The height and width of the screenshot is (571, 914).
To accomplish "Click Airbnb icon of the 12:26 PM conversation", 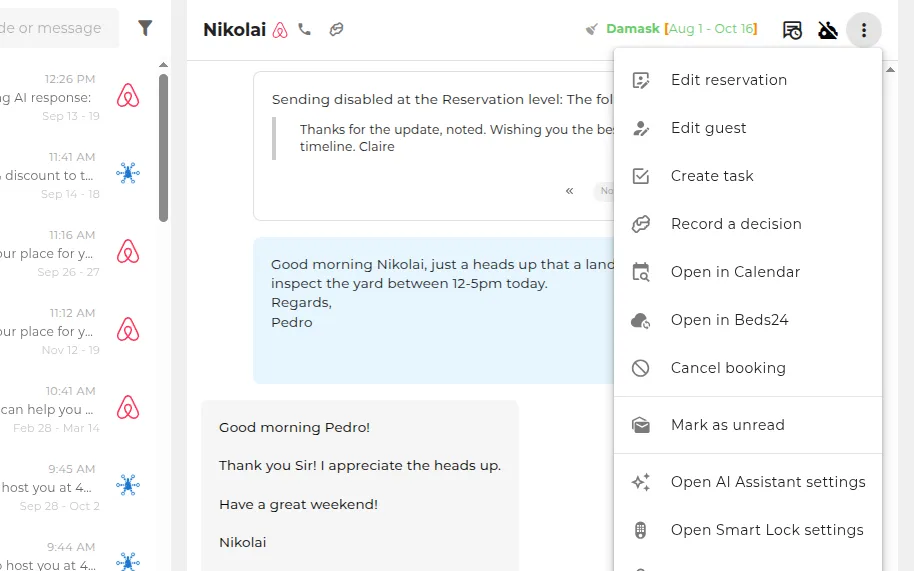I will 128,96.
